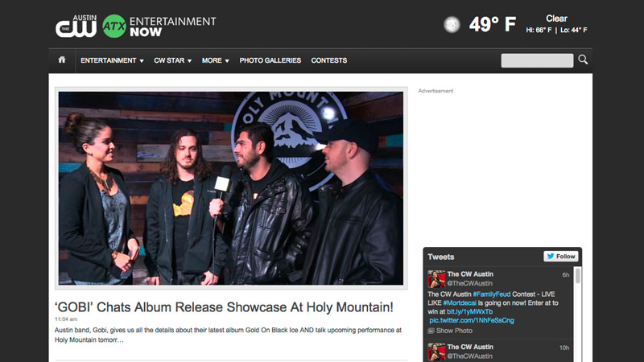Open the 'GOBI' Chats Album Release headline
Viewport: 644px width, 362px height.
point(224,306)
